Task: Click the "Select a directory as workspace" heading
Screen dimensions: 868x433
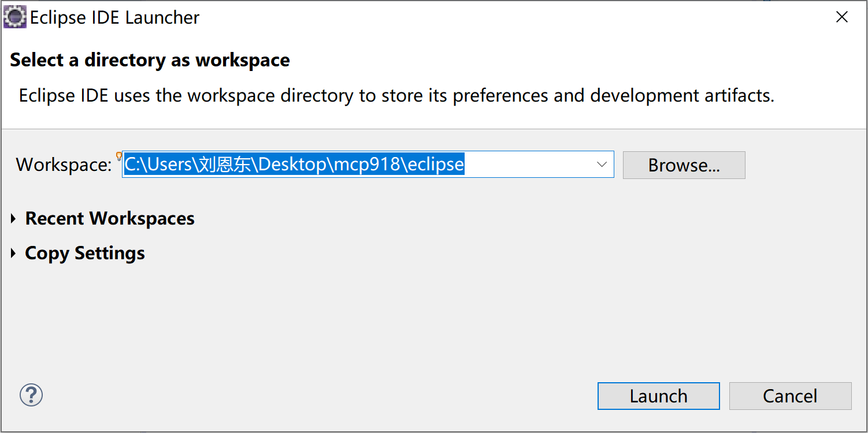Action: tap(150, 60)
